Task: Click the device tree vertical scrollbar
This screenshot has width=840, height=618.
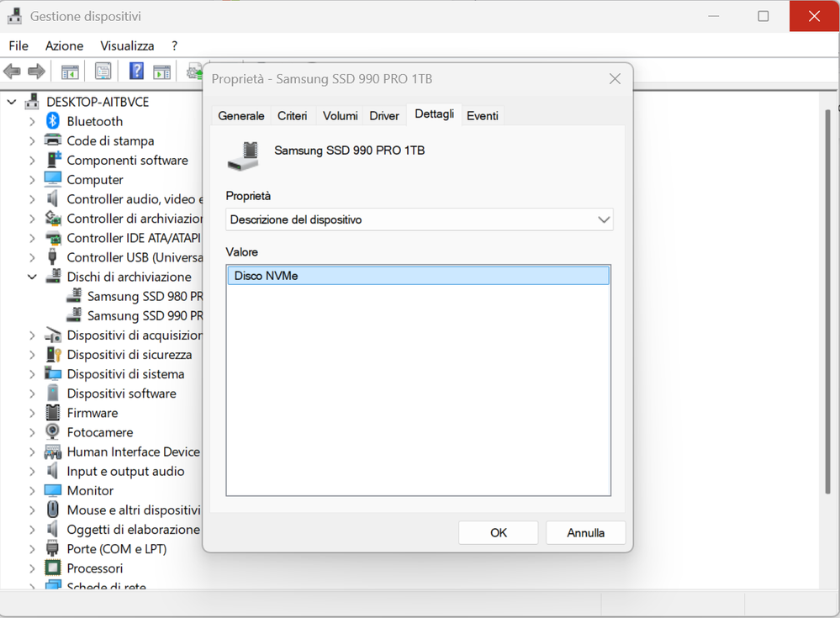Action: (x=827, y=300)
